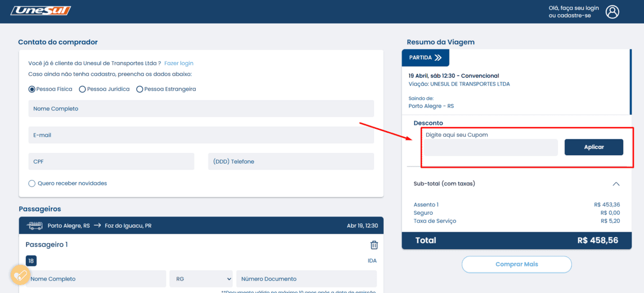Click the IDA trip label
Viewport: 644px width, 293px height.
point(372,261)
